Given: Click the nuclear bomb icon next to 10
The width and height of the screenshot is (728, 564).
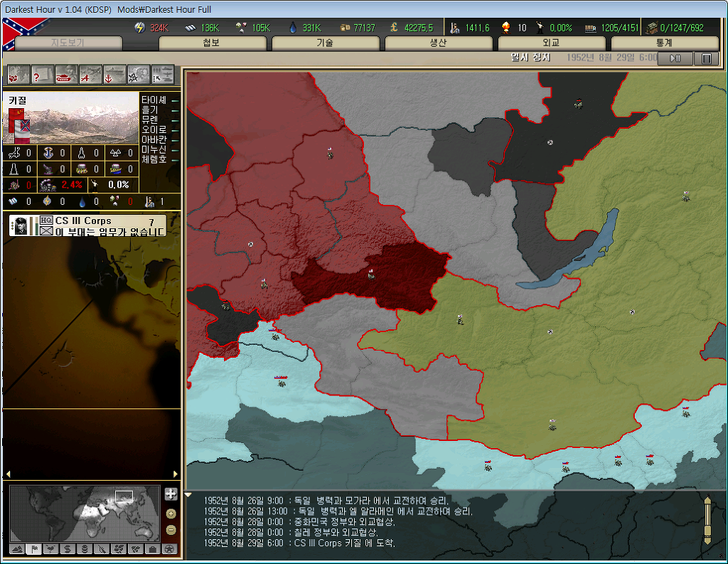Looking at the screenshot, I should coord(506,28).
